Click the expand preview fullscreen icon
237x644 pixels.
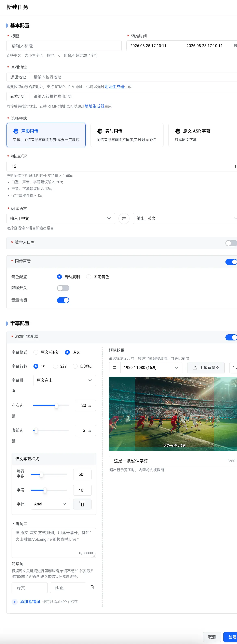click(235, 367)
